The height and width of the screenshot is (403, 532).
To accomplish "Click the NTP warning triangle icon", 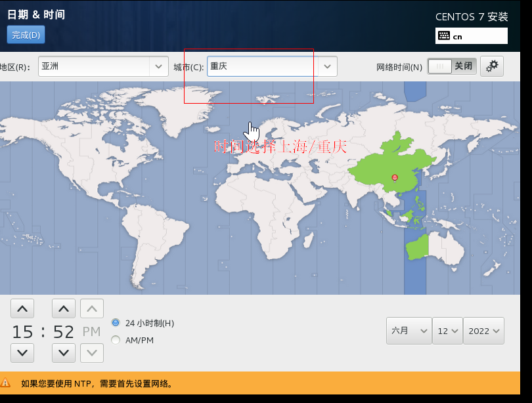I will pos(5,383).
